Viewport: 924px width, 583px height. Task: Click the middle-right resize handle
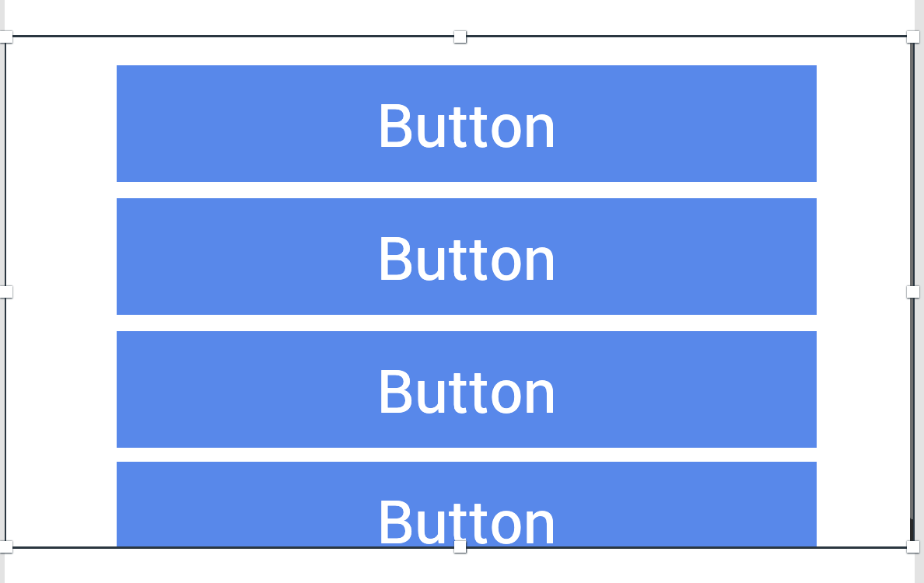(913, 291)
